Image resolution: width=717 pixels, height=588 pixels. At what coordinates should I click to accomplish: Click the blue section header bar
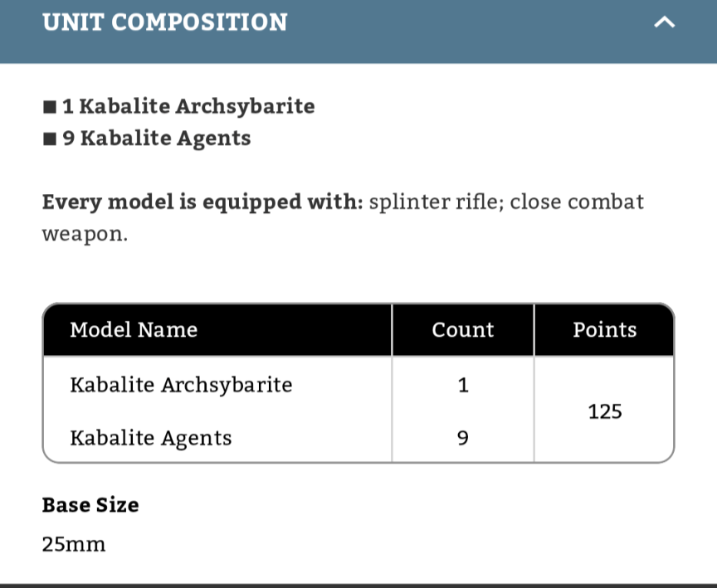[465, 33]
